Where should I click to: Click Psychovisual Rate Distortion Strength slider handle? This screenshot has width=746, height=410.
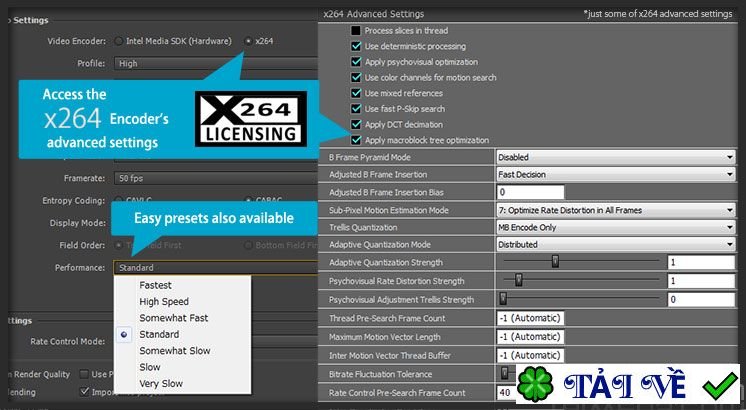click(x=519, y=280)
